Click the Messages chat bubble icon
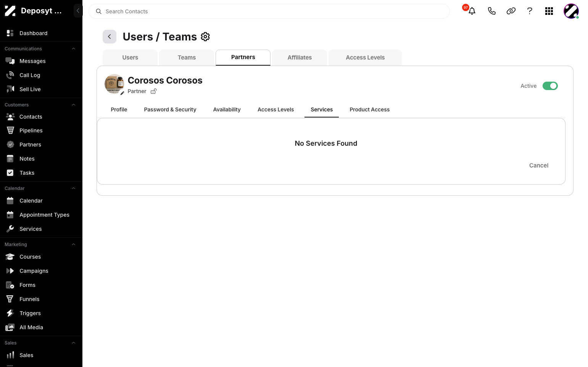This screenshot has height=367, width=588. click(10, 61)
